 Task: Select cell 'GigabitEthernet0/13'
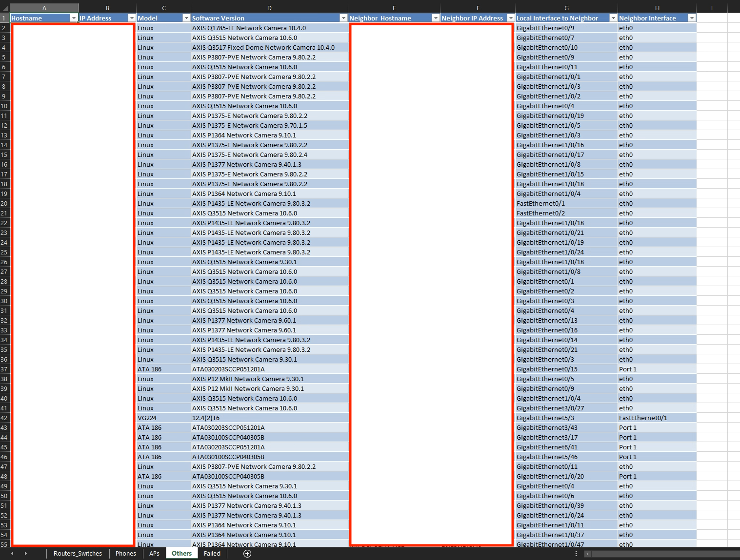click(566, 320)
